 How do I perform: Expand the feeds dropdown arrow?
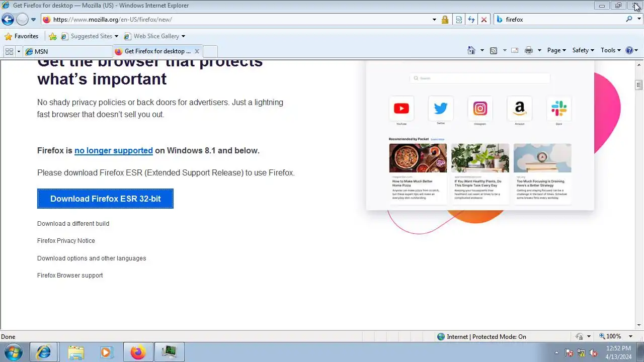coord(504,50)
